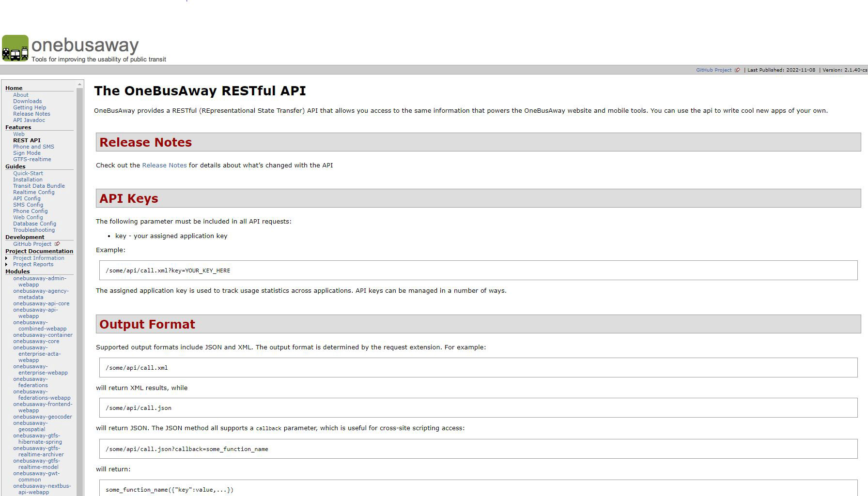Open Getting Help in sidebar
Viewport: 868px width, 496px height.
point(30,107)
